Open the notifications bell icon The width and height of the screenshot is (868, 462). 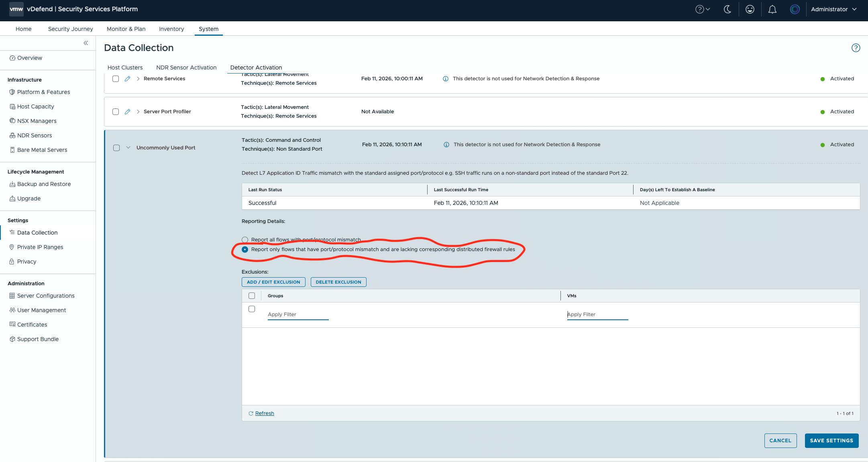coord(772,9)
